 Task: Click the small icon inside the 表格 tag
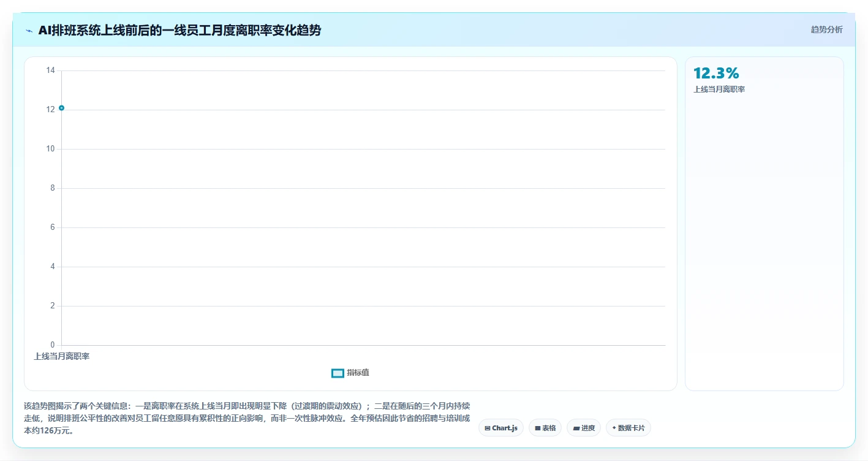(537, 428)
